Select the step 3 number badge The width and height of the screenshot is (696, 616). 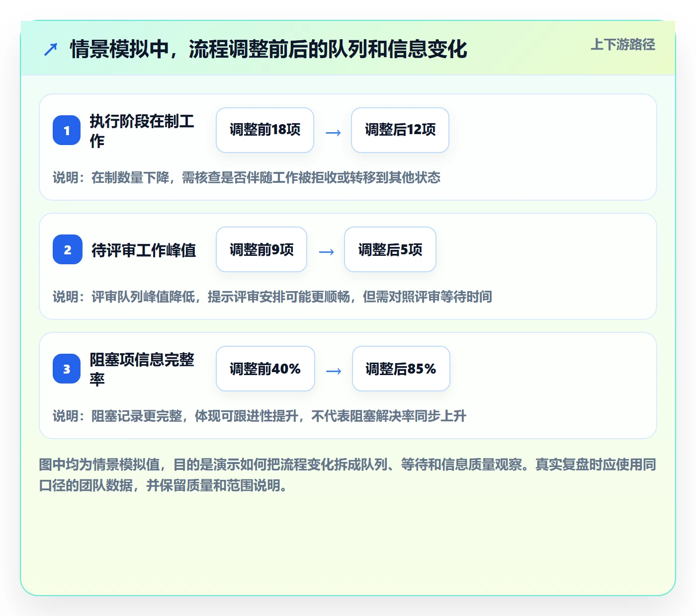pyautogui.click(x=67, y=369)
